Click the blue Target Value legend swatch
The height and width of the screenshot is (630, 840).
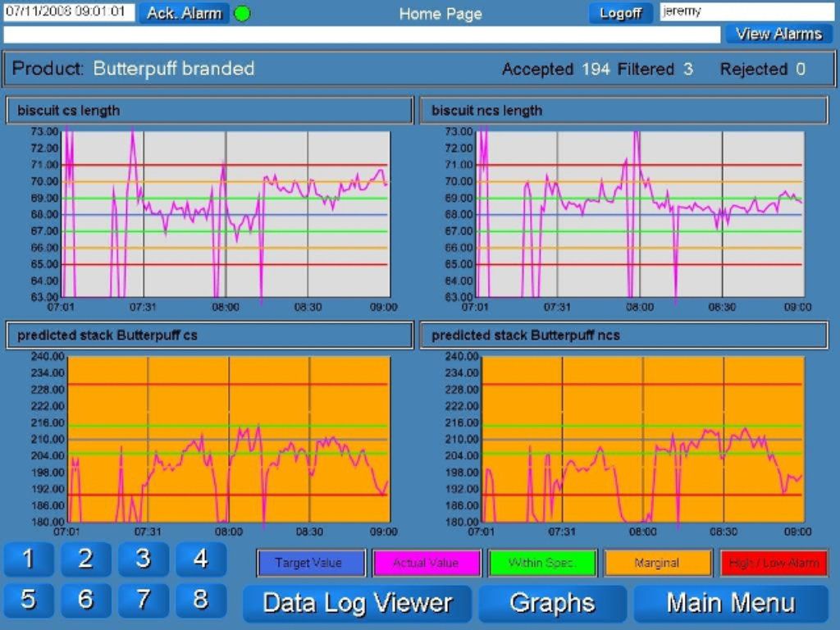pos(311,564)
